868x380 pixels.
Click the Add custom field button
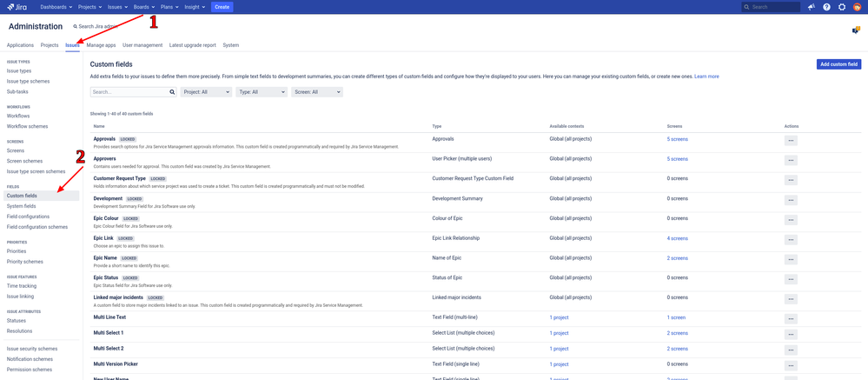tap(838, 64)
